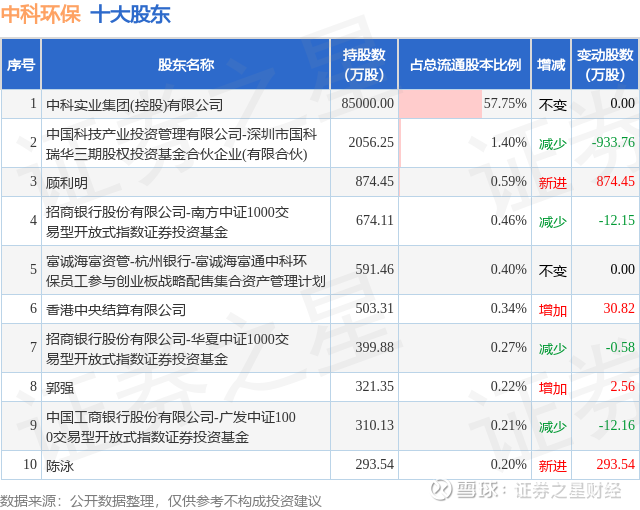Click holding value 310.13
640x510 pixels.
pos(374,425)
